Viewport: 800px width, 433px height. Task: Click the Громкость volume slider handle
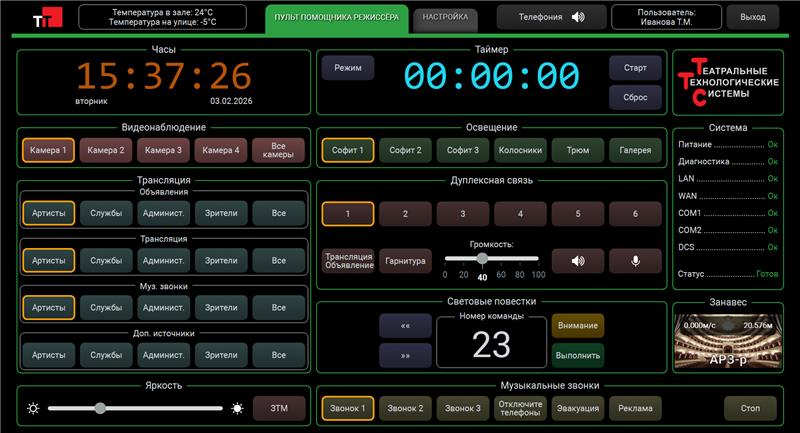(482, 259)
